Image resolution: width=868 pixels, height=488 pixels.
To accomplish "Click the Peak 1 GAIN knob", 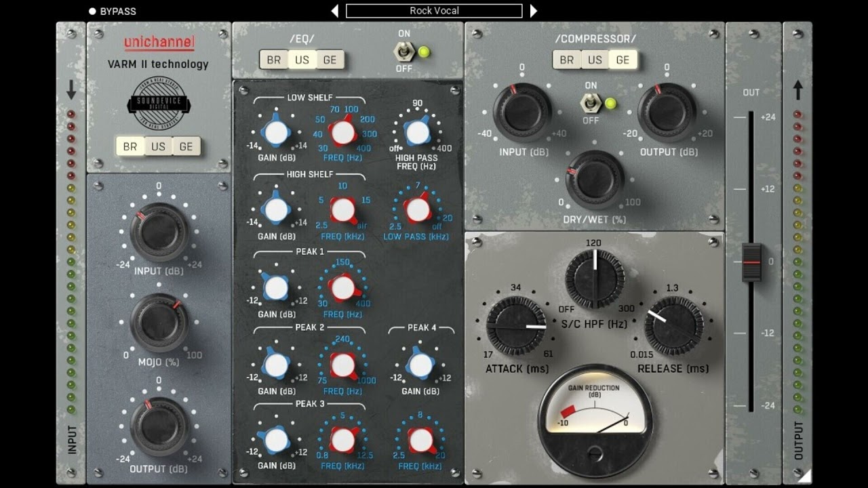I will [x=276, y=288].
